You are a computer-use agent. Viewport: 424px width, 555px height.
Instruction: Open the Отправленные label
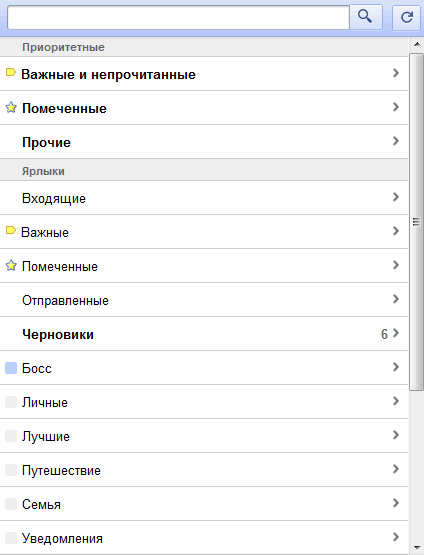[x=204, y=300]
